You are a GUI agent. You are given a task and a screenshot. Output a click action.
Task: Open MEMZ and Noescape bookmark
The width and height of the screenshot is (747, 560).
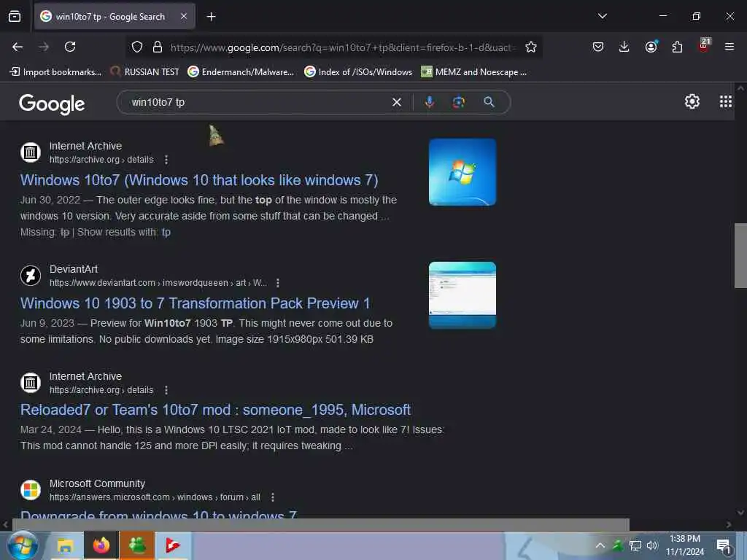pos(474,72)
